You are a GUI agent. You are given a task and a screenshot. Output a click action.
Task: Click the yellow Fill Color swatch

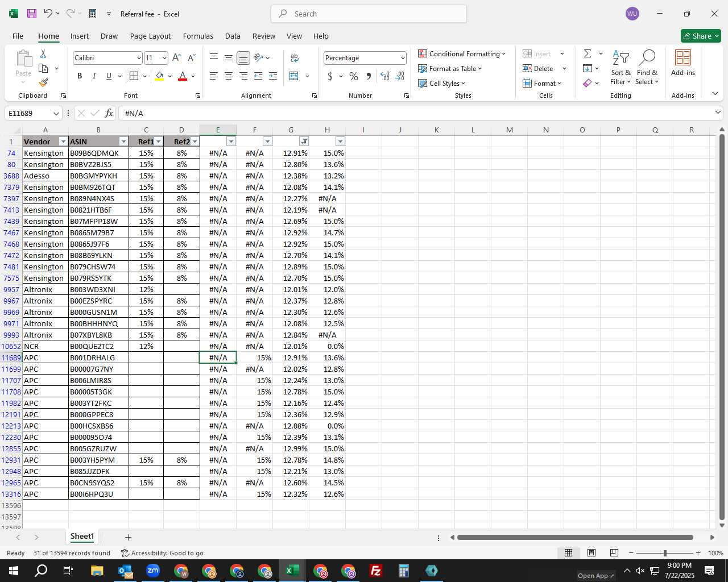pos(159,76)
